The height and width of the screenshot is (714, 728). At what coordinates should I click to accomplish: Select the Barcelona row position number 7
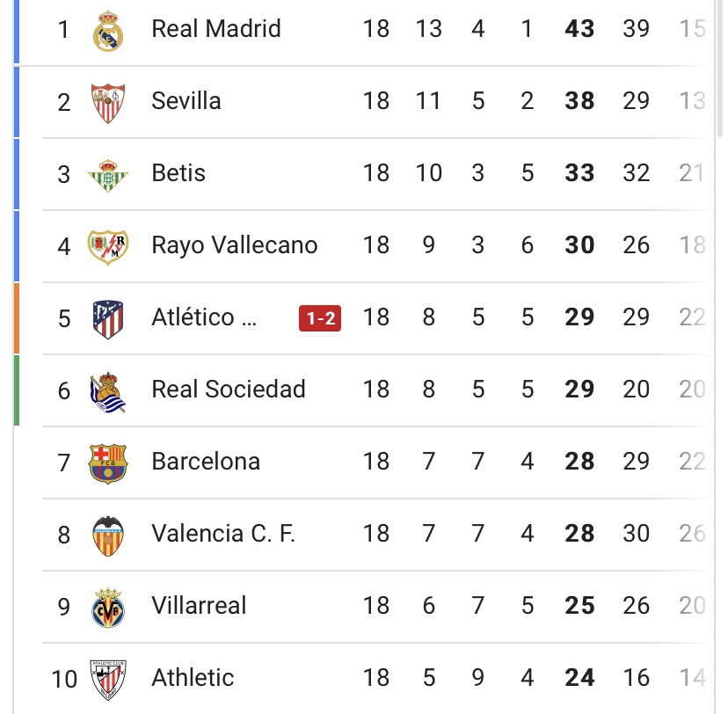click(63, 463)
